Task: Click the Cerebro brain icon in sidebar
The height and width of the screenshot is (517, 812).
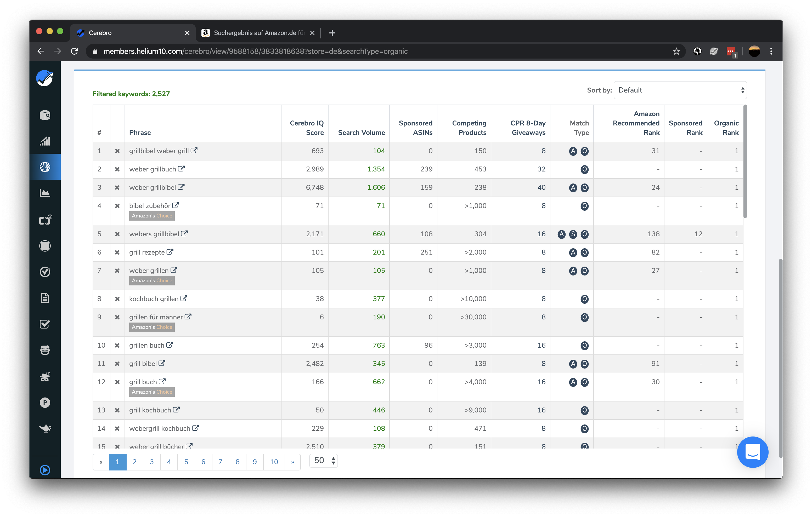Action: (45, 167)
